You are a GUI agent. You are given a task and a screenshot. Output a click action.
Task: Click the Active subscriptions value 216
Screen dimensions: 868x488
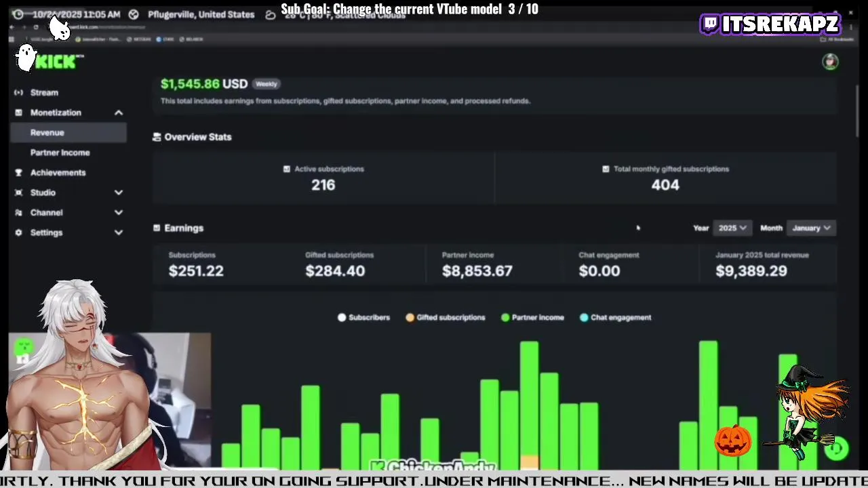pos(323,185)
